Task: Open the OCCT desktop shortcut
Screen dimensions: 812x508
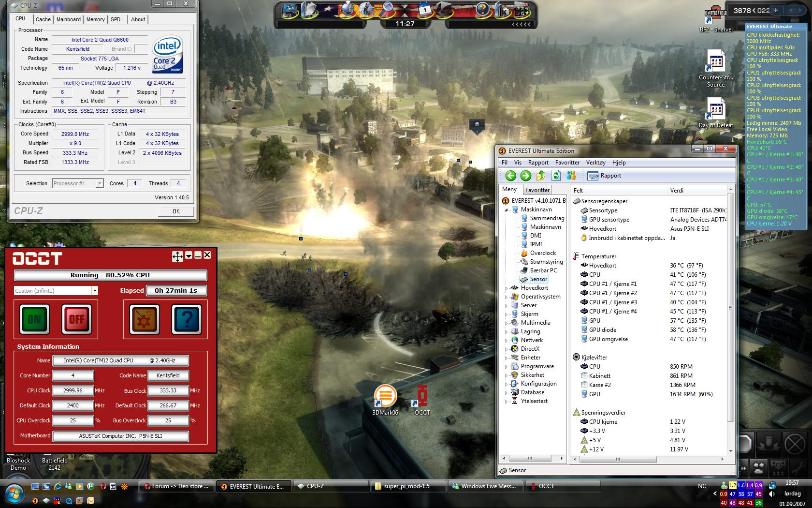Action: tap(422, 401)
